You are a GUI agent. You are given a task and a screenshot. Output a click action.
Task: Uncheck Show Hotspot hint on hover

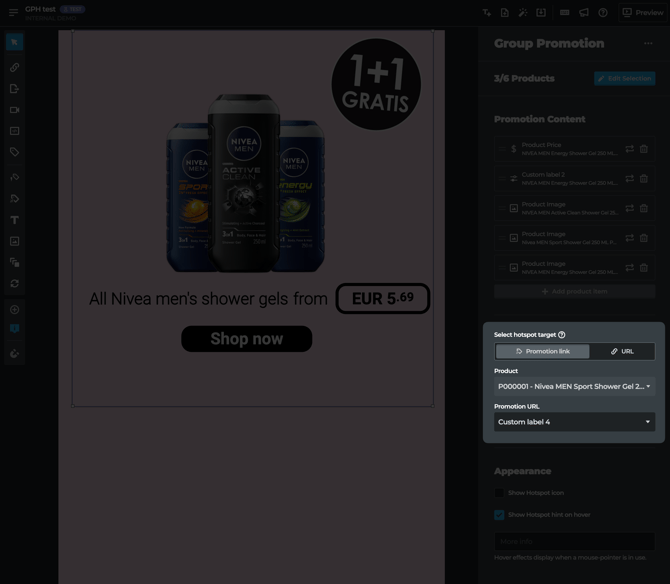tap(499, 515)
